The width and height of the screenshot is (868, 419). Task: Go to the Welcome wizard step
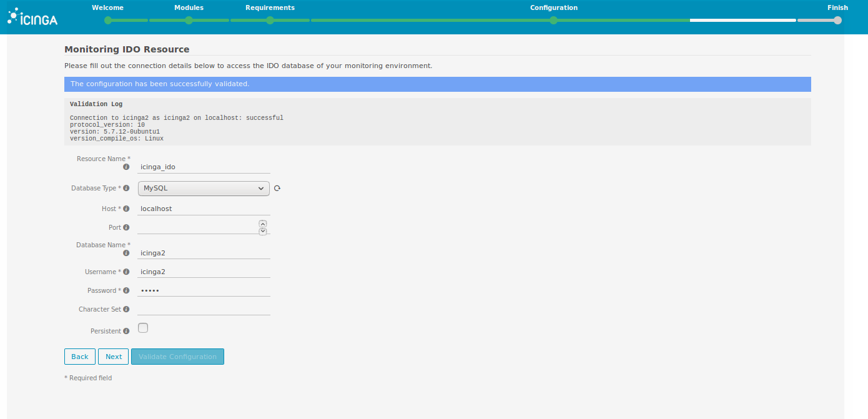(108, 20)
